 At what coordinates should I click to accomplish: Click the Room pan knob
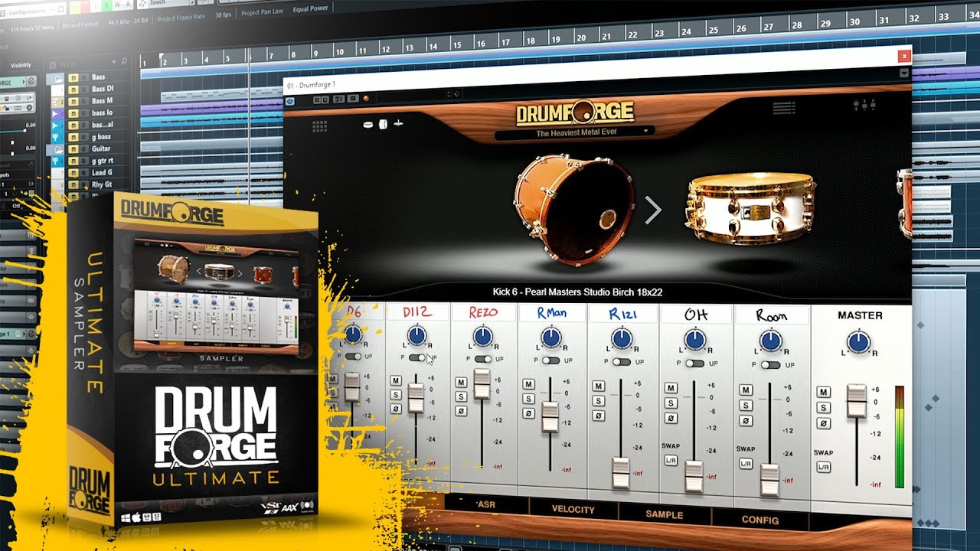[x=770, y=341]
